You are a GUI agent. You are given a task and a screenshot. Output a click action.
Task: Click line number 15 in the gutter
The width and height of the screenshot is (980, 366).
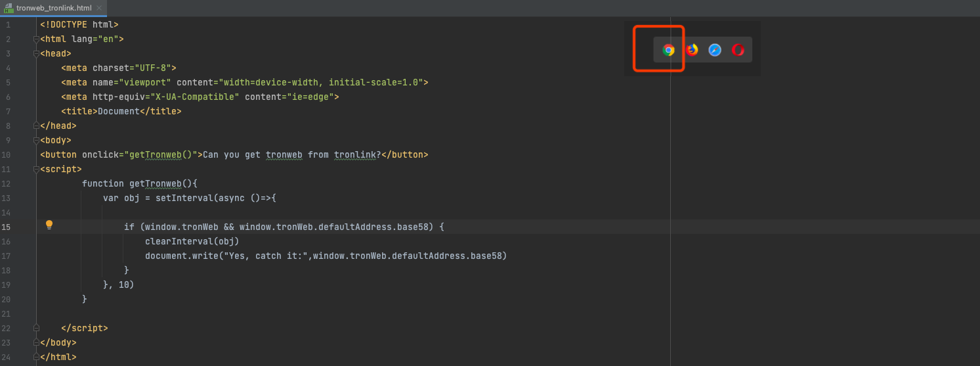pyautogui.click(x=6, y=227)
